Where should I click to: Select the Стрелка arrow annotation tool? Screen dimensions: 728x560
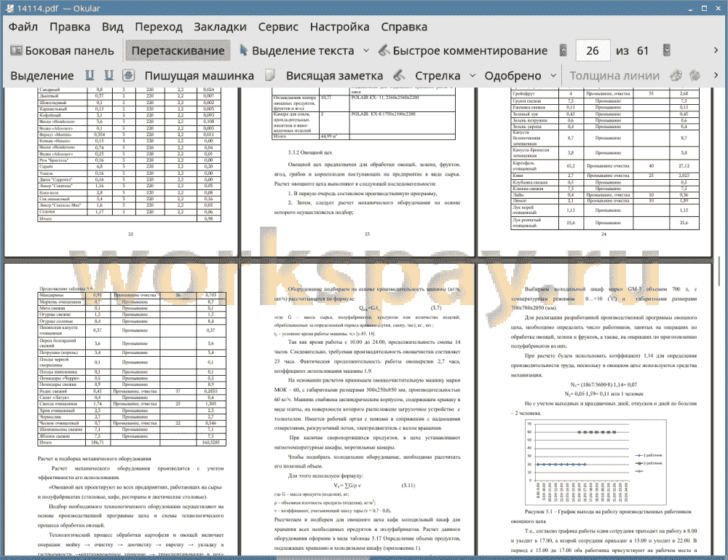pyautogui.click(x=438, y=76)
